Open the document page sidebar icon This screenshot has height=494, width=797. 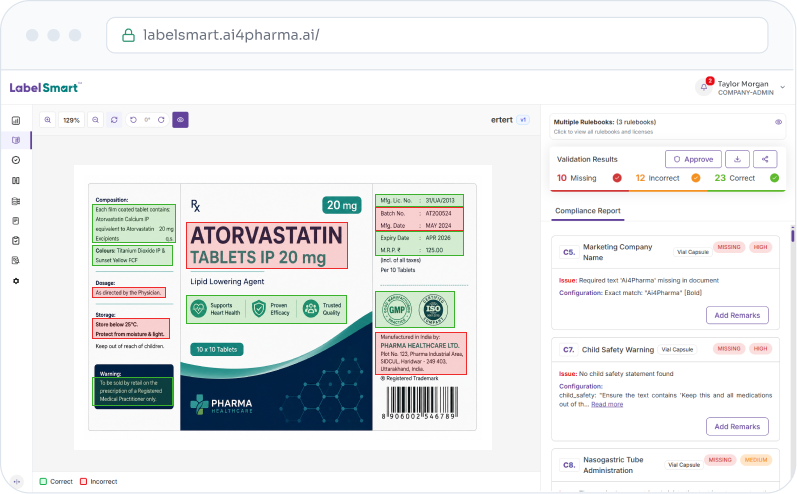click(x=16, y=221)
